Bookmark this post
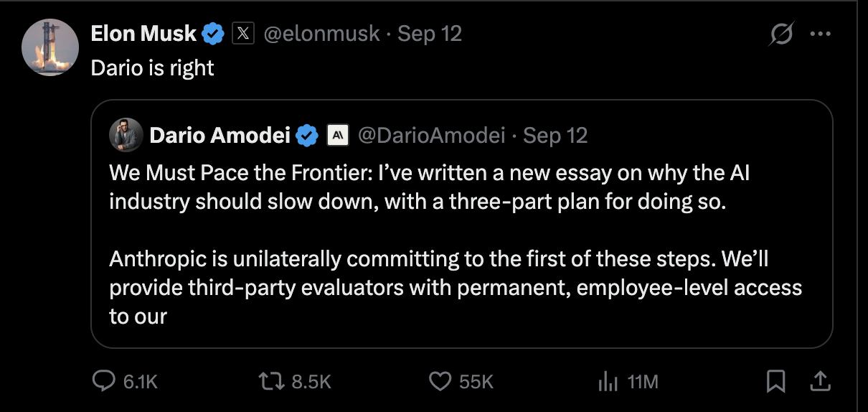 tap(775, 382)
